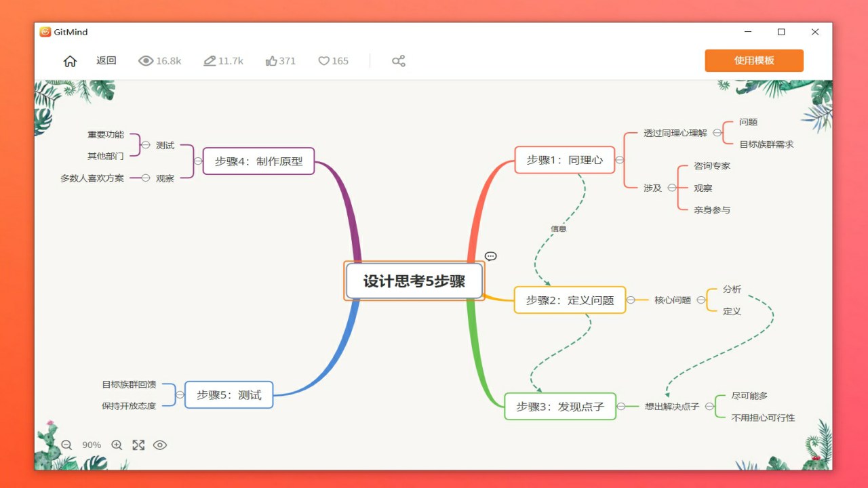Select the 定义 leaf node
868x488 pixels.
732,311
